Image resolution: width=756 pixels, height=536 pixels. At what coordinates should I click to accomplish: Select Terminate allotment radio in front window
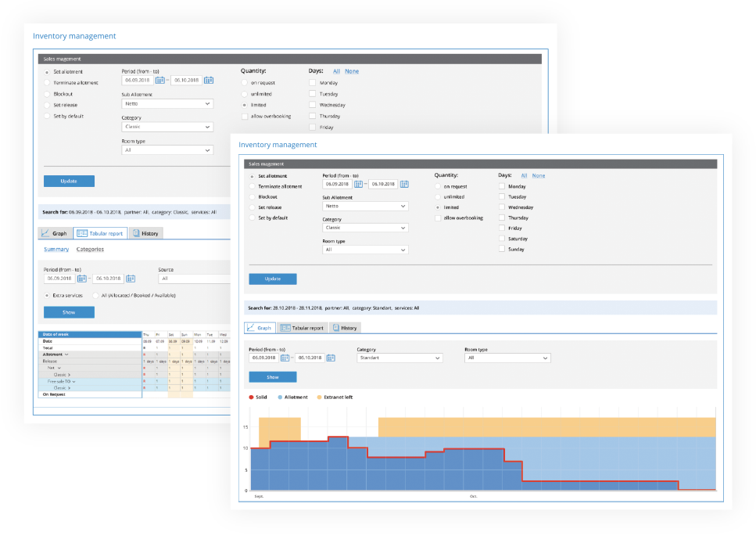click(x=252, y=187)
